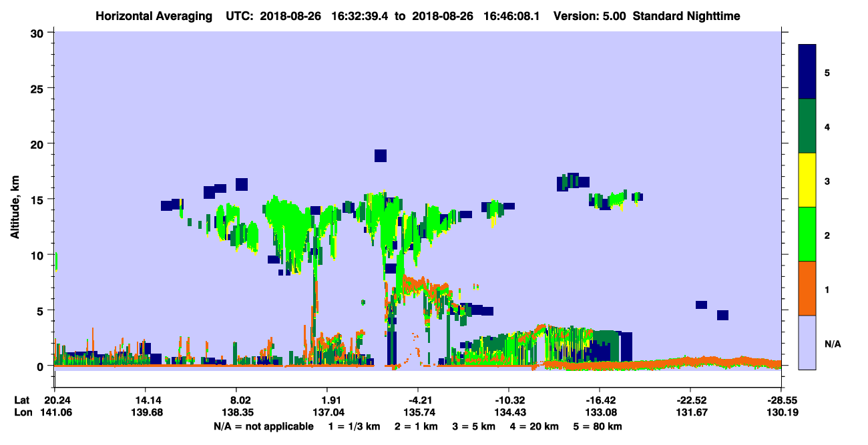This screenshot has width=868, height=445.
Task: Click the orange colorbar segment labeled 1
Action: (x=808, y=288)
